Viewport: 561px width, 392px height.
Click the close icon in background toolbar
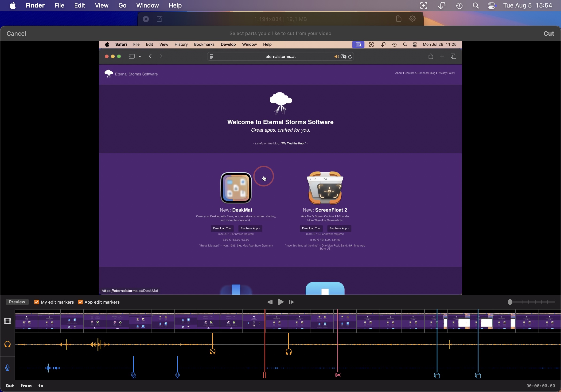point(146,19)
